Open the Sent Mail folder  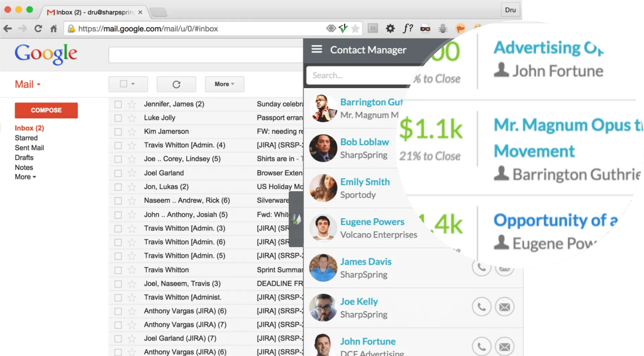[29, 148]
